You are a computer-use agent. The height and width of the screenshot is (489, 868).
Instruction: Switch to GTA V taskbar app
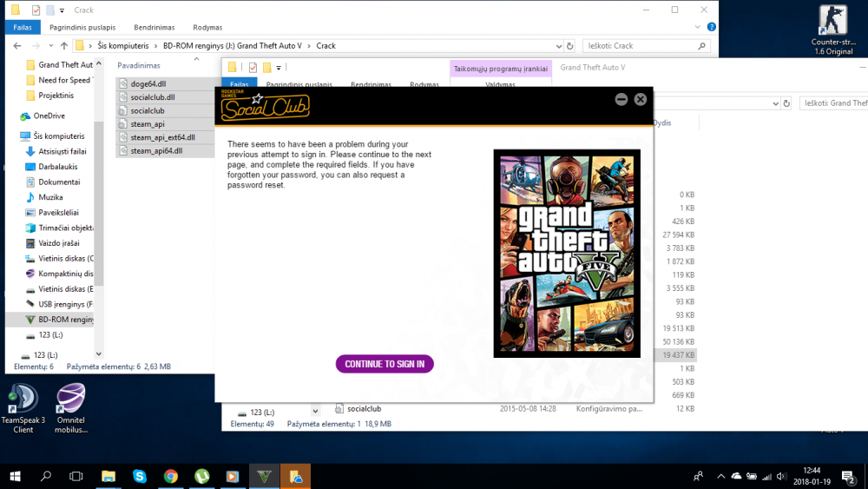pyautogui.click(x=264, y=476)
